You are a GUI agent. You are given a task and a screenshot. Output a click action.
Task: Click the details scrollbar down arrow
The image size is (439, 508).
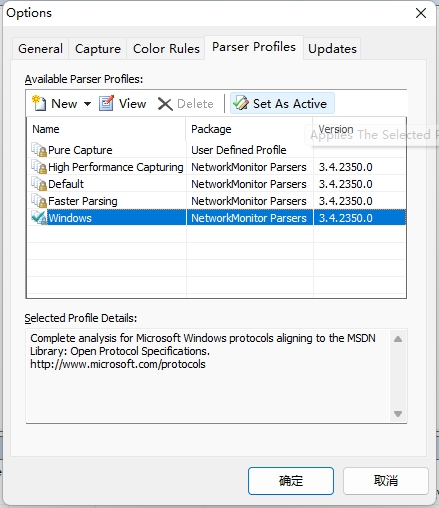pos(398,414)
